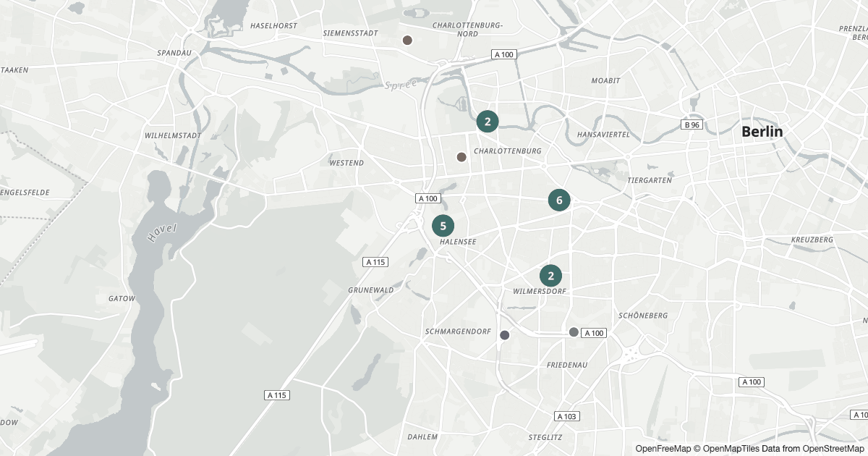Click the Charlottenburg-Nord label

coord(467,29)
